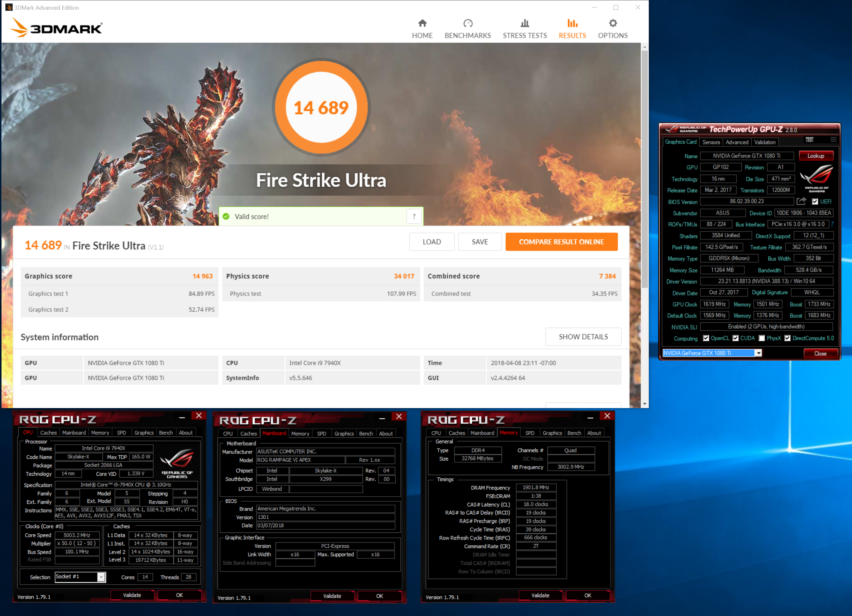Click the 3DMark results vertical scrollbar thumb

point(645,169)
